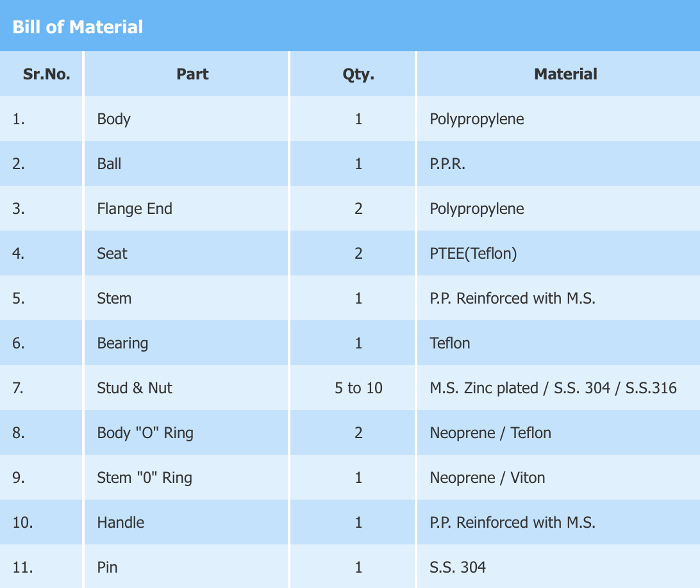Click the "Flange End" part cell
This screenshot has height=588, width=700.
coord(135,209)
